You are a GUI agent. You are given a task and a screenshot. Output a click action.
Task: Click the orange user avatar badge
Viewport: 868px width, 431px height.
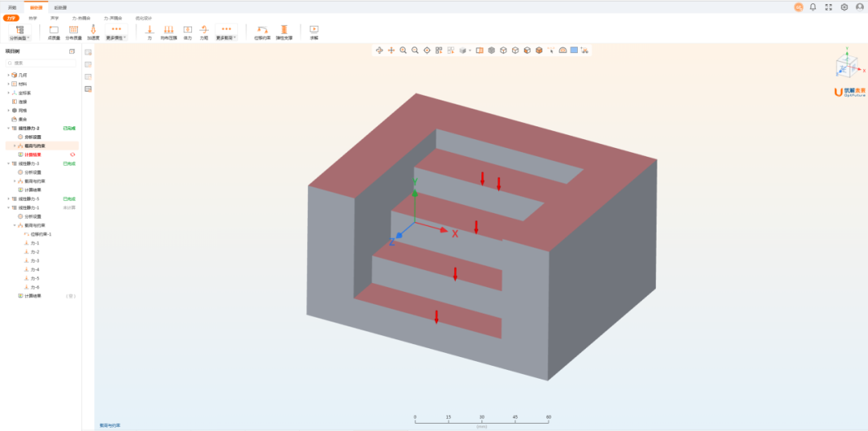pyautogui.click(x=798, y=7)
